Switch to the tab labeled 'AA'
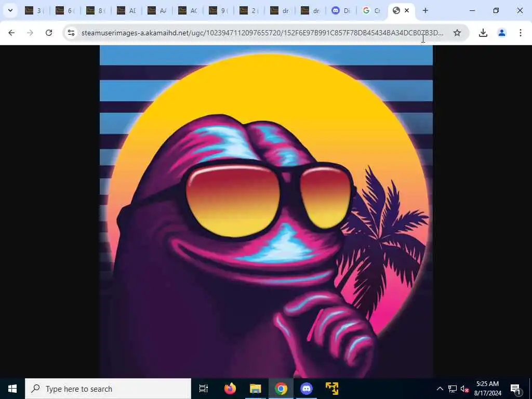 tap(157, 11)
